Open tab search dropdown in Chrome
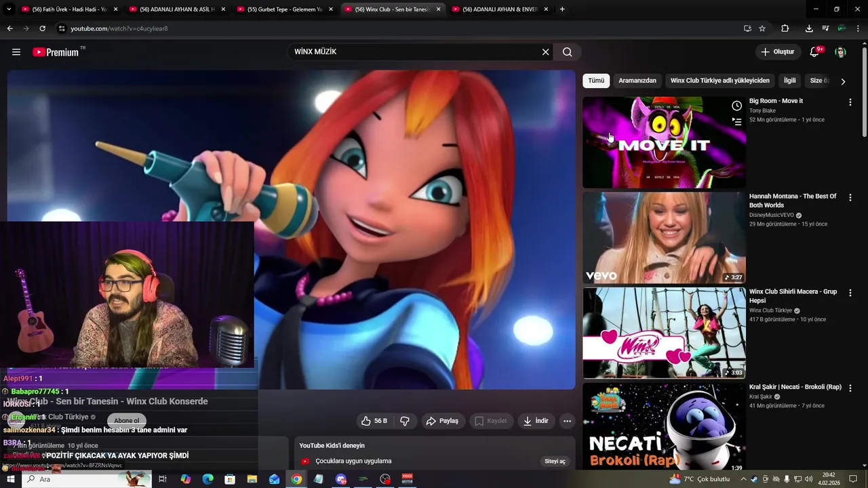Image resolution: width=868 pixels, height=488 pixels. click(9, 9)
